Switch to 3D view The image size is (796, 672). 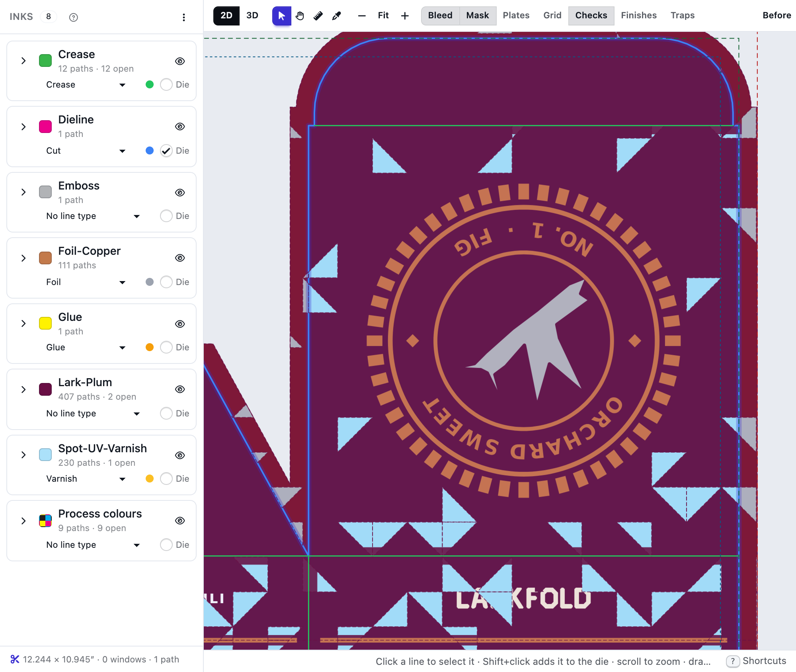click(252, 16)
